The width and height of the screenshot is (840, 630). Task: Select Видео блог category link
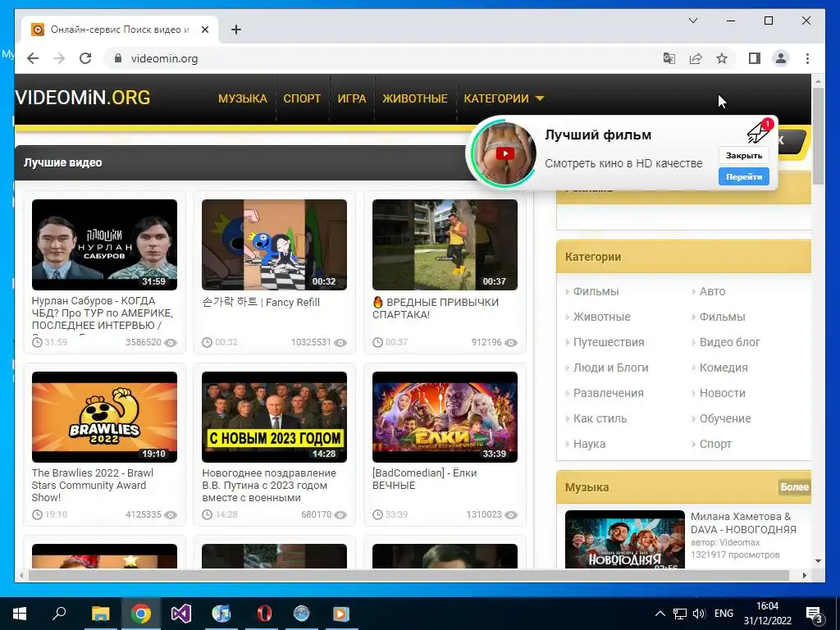pos(729,342)
